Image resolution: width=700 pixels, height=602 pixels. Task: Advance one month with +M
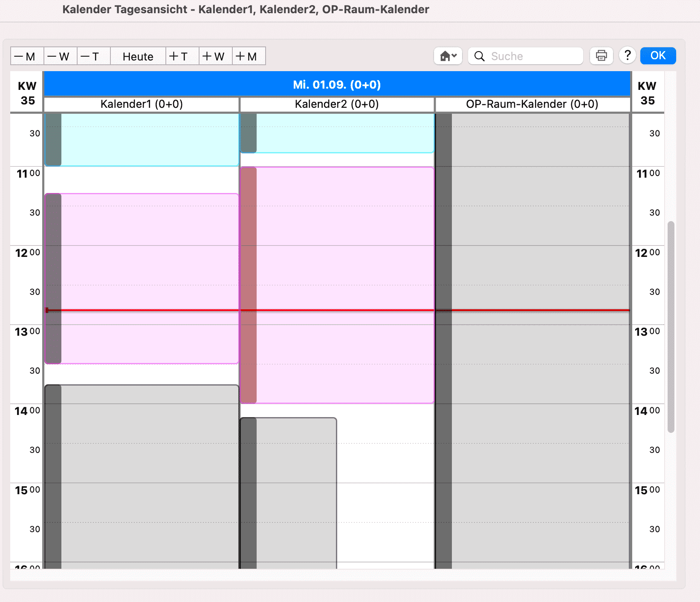(249, 56)
